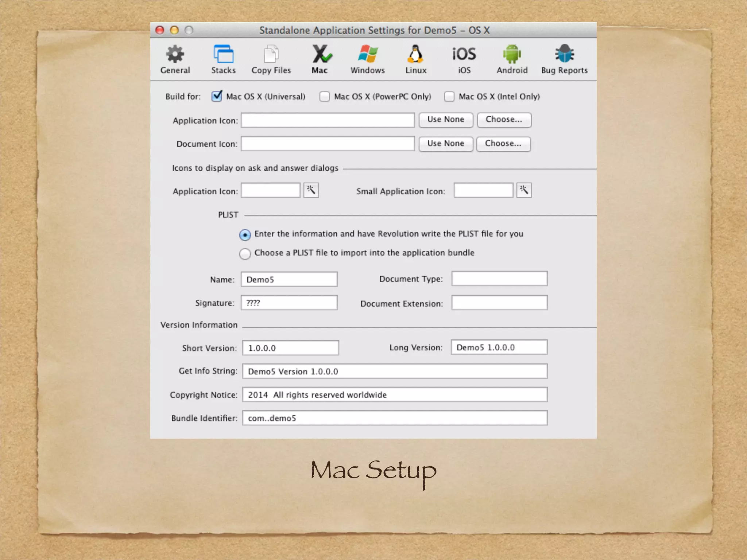Click magic wand next to Small Application Icon
Screen dimensions: 747x560
(x=524, y=190)
